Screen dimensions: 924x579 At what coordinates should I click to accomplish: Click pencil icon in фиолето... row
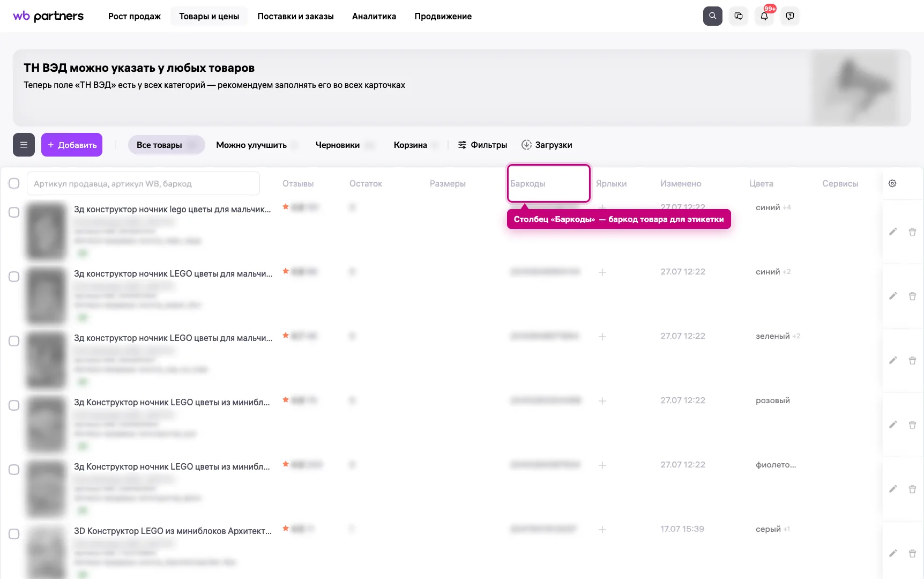point(893,489)
